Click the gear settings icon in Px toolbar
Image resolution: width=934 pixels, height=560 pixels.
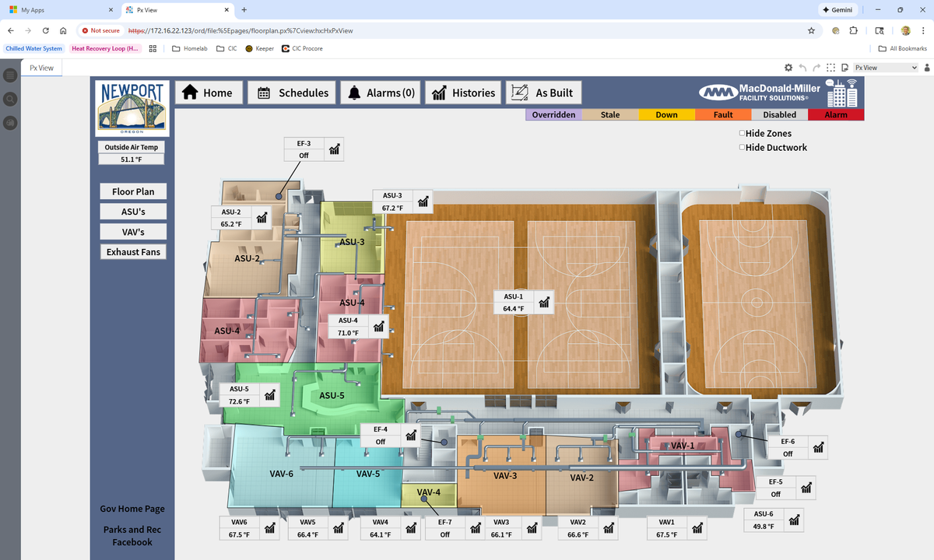[788, 68]
